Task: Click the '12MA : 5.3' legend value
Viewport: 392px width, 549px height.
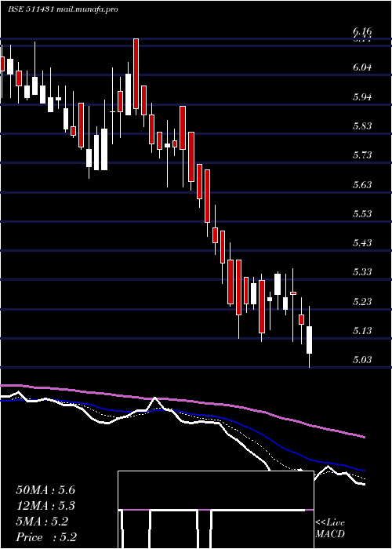Action: (45, 506)
